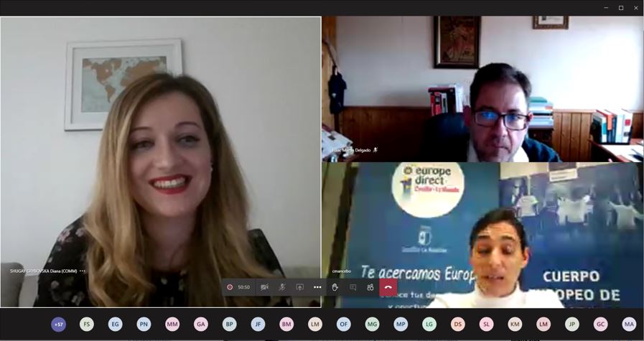
Task: Click the OF participant avatar
Action: pyautogui.click(x=344, y=324)
